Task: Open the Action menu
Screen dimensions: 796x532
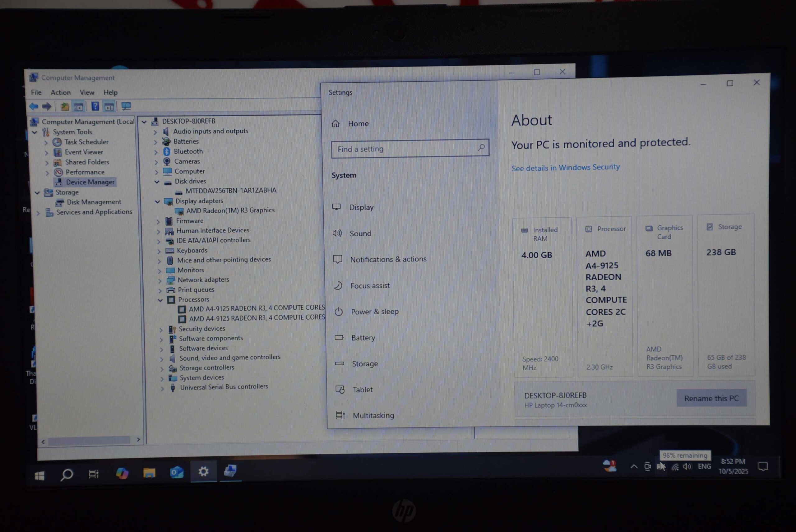Action: (60, 92)
